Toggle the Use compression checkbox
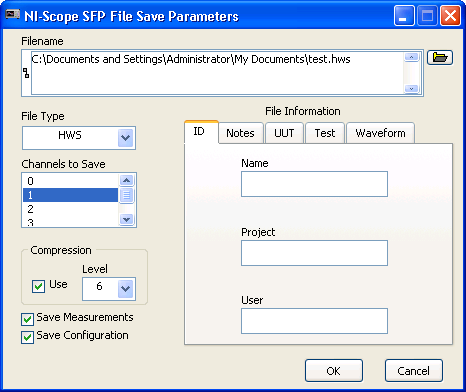The width and height of the screenshot is (466, 392). (x=38, y=286)
